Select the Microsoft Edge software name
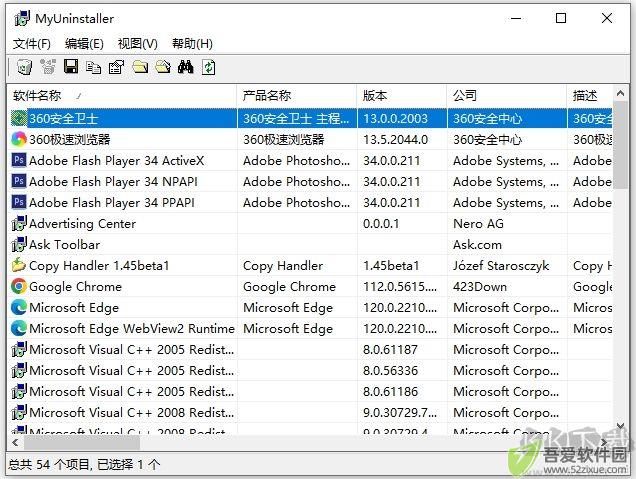The image size is (636, 479). [x=74, y=308]
